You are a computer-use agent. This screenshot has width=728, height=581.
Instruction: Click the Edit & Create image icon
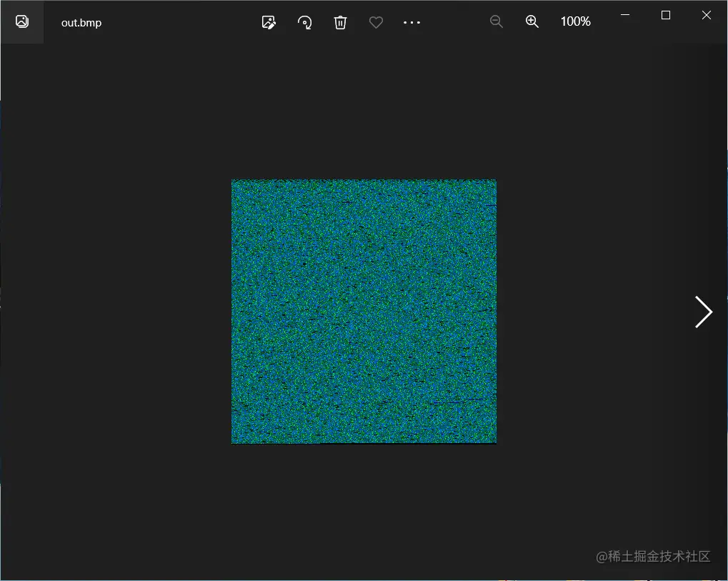click(x=269, y=22)
